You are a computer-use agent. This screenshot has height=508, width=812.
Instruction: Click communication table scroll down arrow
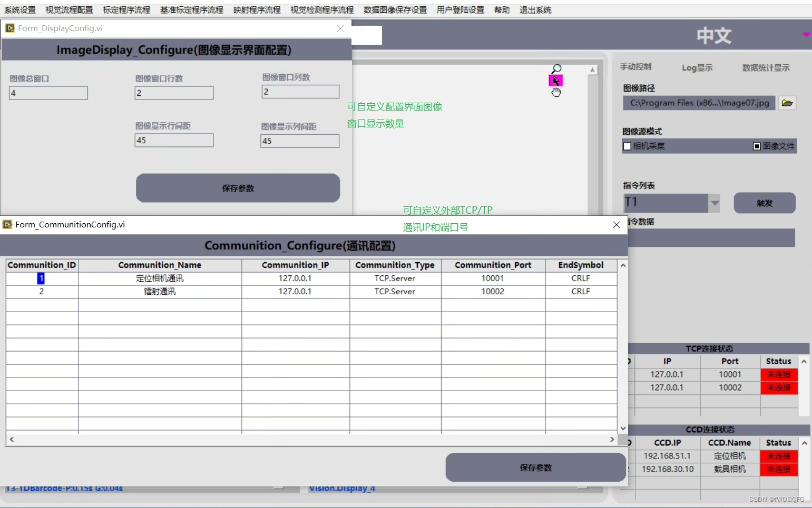click(x=623, y=429)
